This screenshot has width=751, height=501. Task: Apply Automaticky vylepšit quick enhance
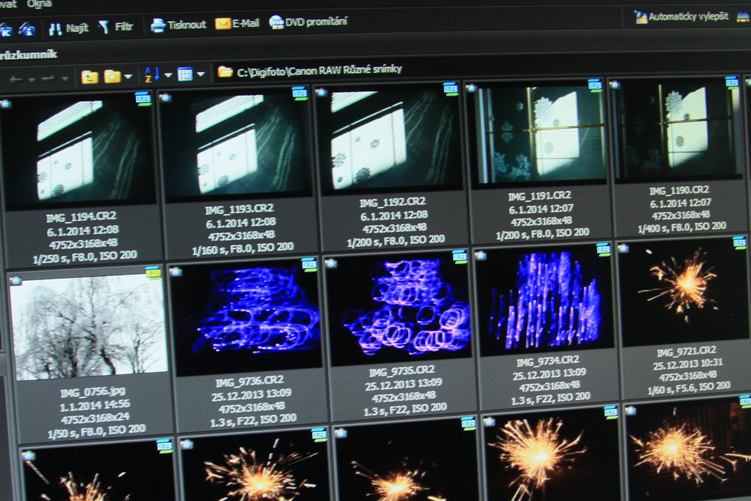tap(681, 17)
